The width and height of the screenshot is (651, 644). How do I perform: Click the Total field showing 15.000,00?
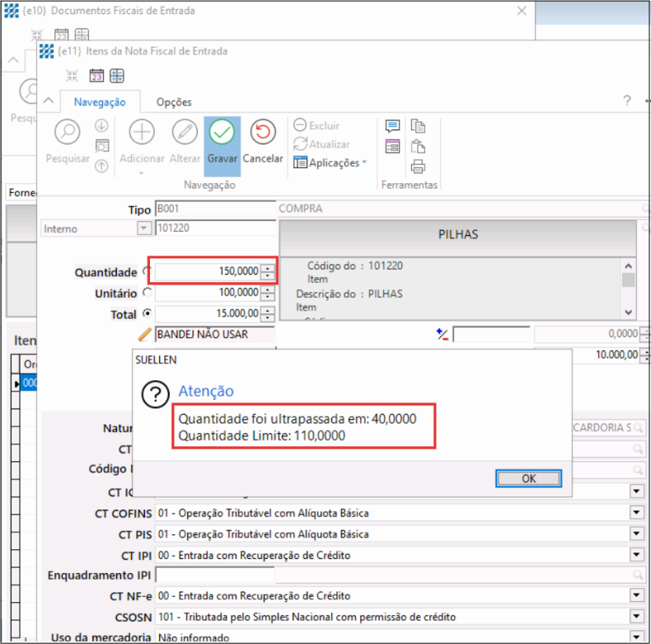point(208,313)
